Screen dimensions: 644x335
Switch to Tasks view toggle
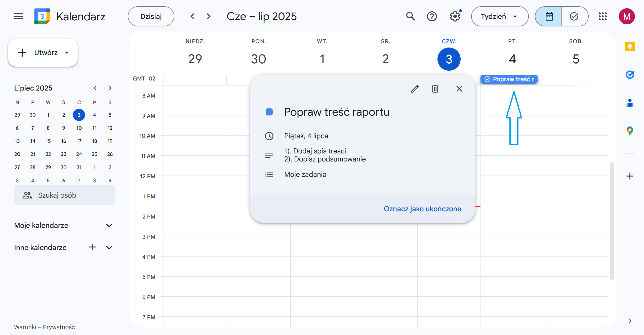574,16
